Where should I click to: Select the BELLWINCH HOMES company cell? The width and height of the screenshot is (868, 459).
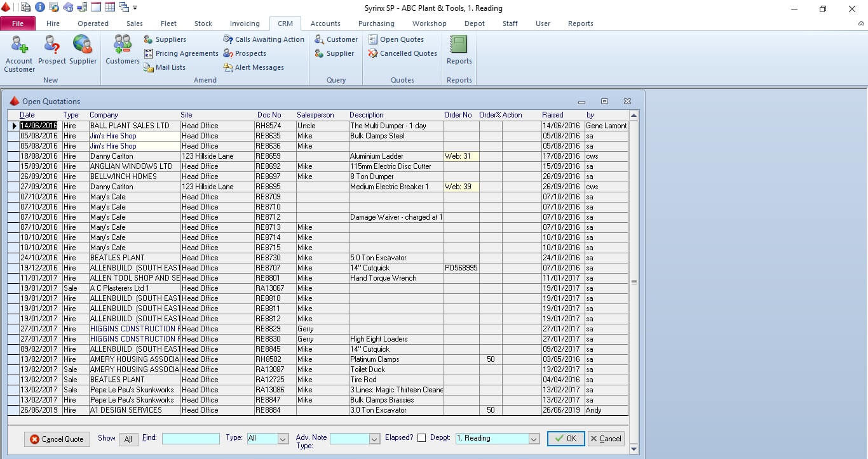pyautogui.click(x=133, y=176)
